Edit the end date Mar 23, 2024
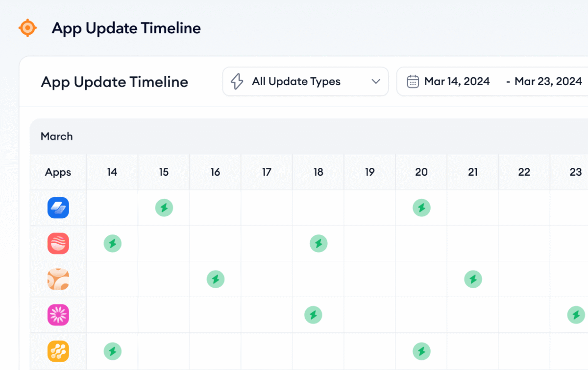Screen dimensions: 588x370 pos(548,82)
